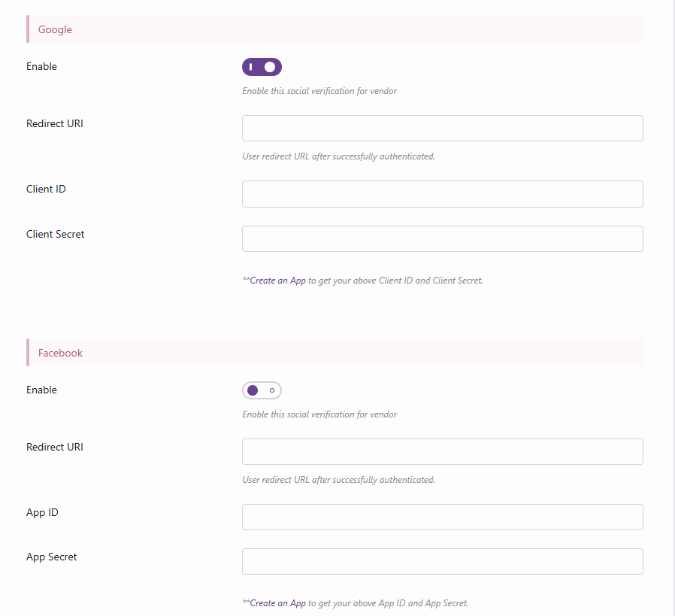Click the App Secret label
This screenshot has height=616, width=675.
pos(51,557)
